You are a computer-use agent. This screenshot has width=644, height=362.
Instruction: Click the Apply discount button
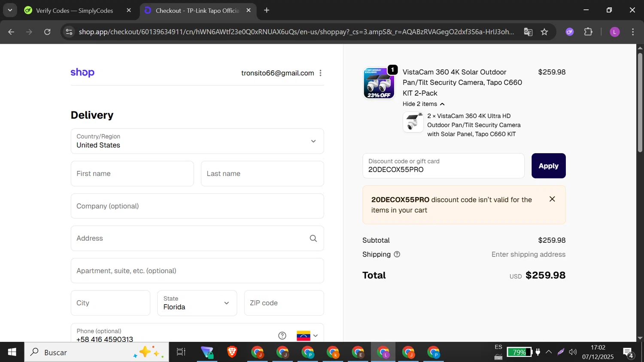[x=548, y=166]
